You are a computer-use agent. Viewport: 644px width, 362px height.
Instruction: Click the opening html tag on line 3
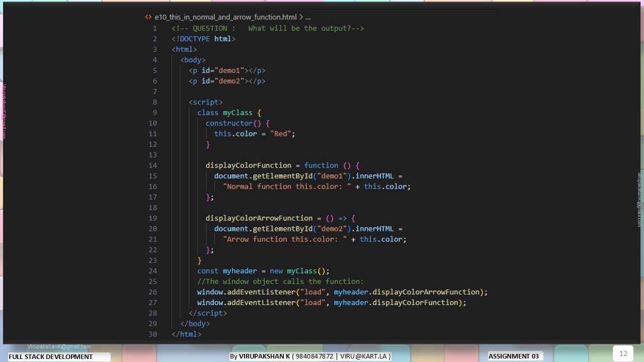click(184, 49)
